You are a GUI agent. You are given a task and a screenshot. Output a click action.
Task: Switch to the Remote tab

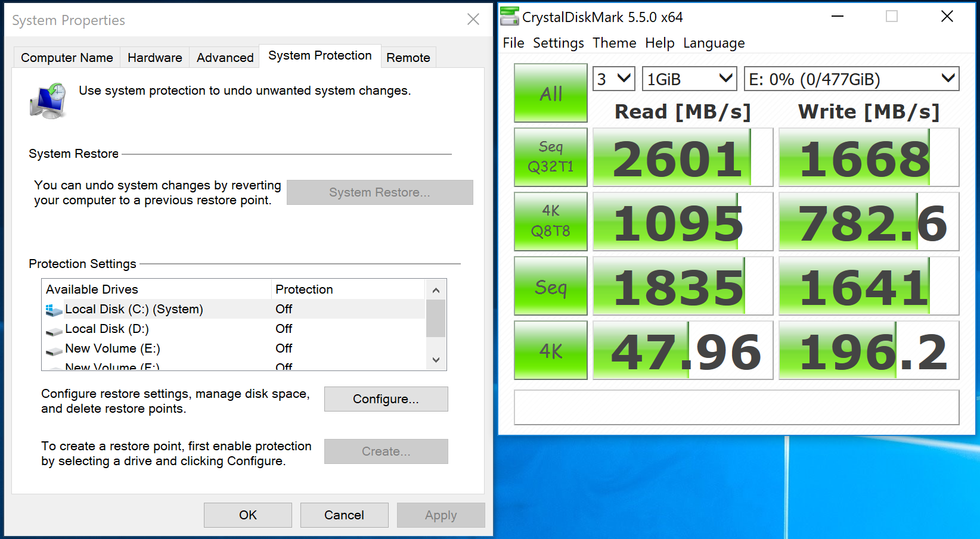pos(408,58)
